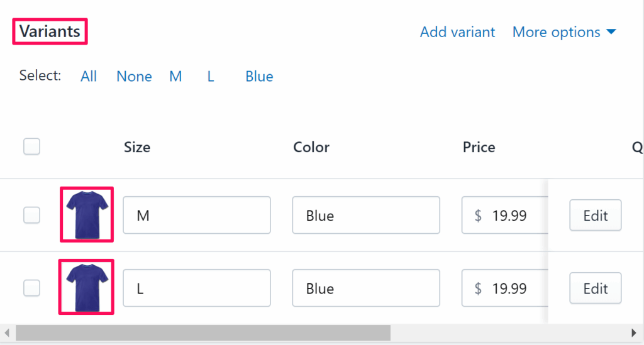Screen dimensions: 644x345
Task: Check the box for the L variant
Action: [31, 288]
